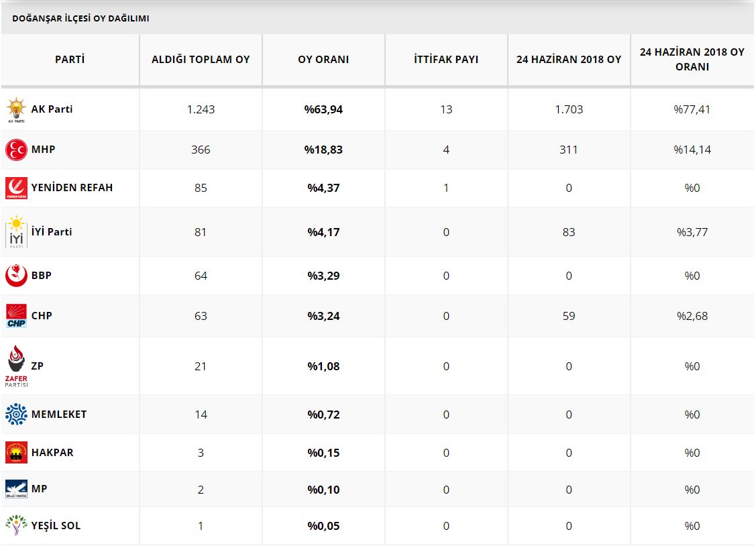Select the İTTİFAK PAYI column header
Screen dimensions: 756x546
(x=446, y=60)
